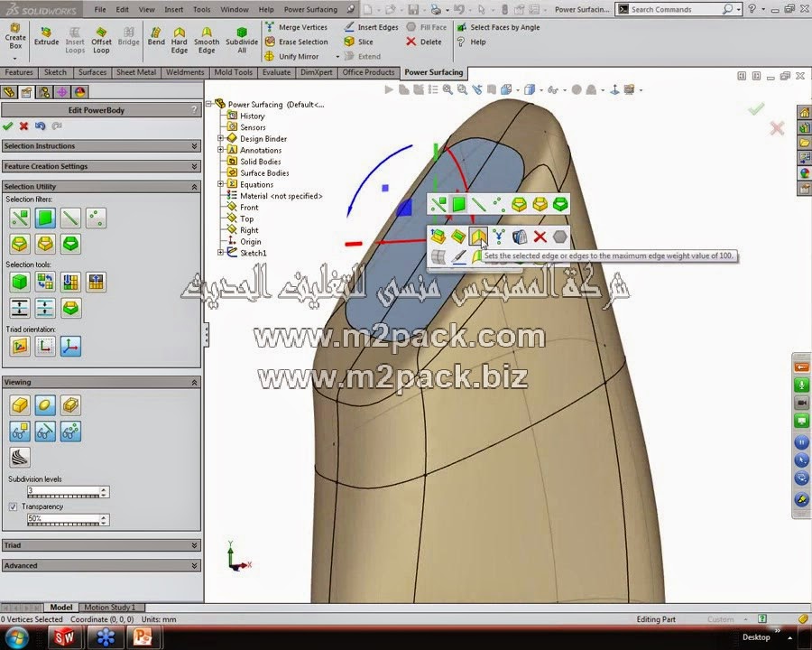Screen dimensions: 812x650
Task: Cancel Edit PowerBody with red X
Action: (x=23, y=126)
